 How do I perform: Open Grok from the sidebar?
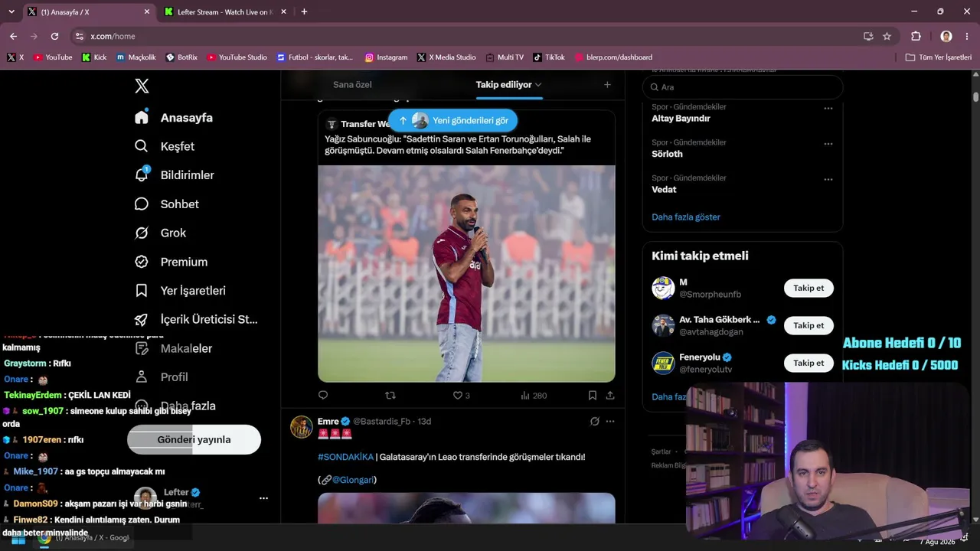[x=160, y=233]
